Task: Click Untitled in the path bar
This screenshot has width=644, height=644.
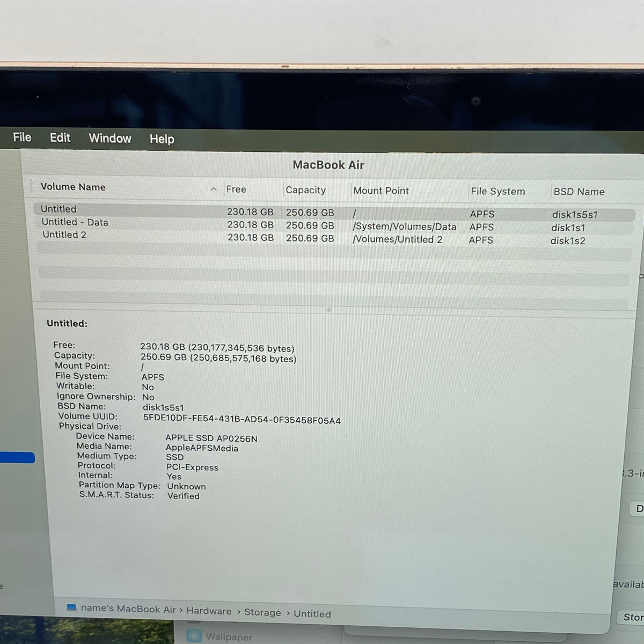Action: click(312, 614)
